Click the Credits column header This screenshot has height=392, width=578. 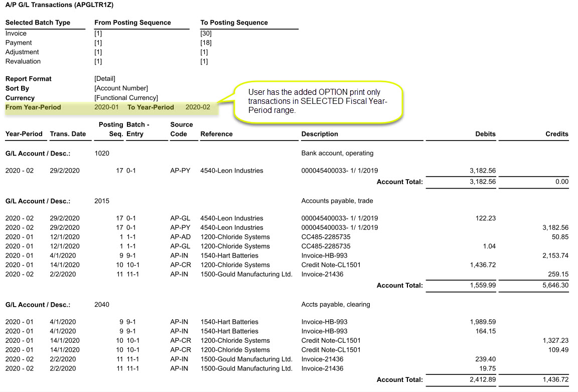pyautogui.click(x=556, y=134)
